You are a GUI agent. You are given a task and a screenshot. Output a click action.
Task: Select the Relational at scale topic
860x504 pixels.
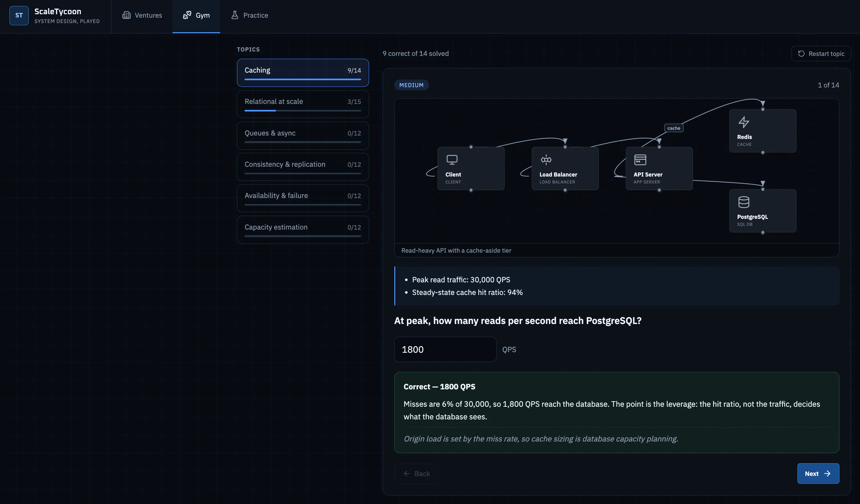(x=303, y=104)
